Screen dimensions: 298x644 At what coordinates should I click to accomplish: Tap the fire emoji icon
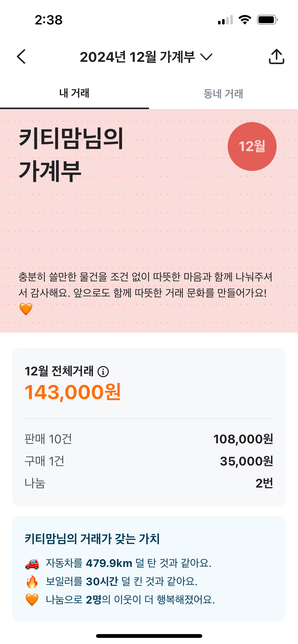coord(32,582)
